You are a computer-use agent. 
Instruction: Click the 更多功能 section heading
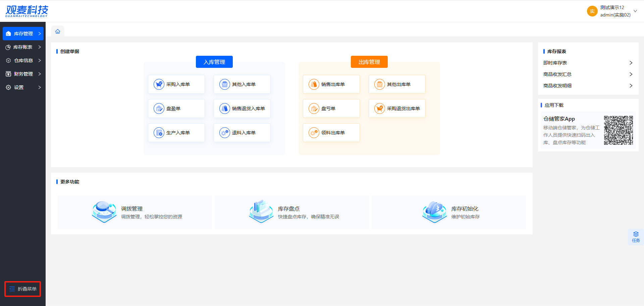(x=70, y=182)
